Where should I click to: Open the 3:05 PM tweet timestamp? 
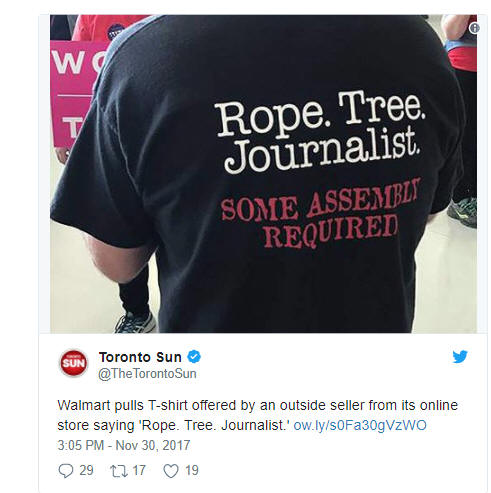(81, 445)
